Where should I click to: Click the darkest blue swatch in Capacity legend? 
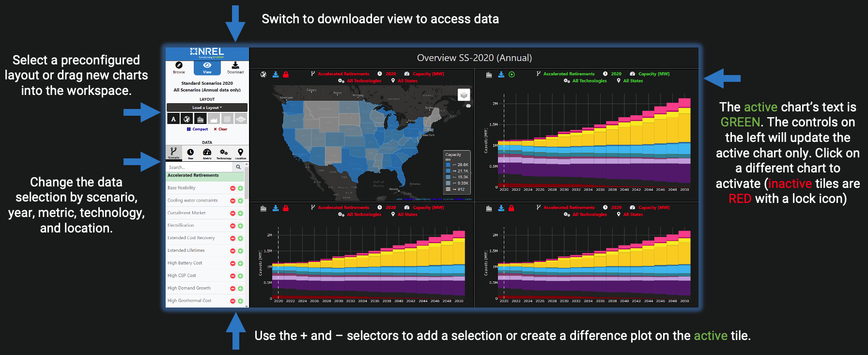(x=448, y=165)
